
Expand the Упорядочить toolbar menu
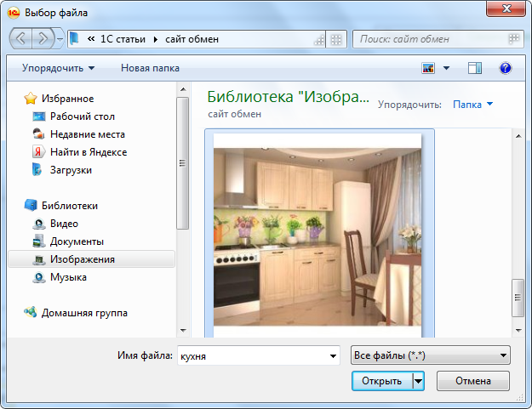pyautogui.click(x=58, y=67)
